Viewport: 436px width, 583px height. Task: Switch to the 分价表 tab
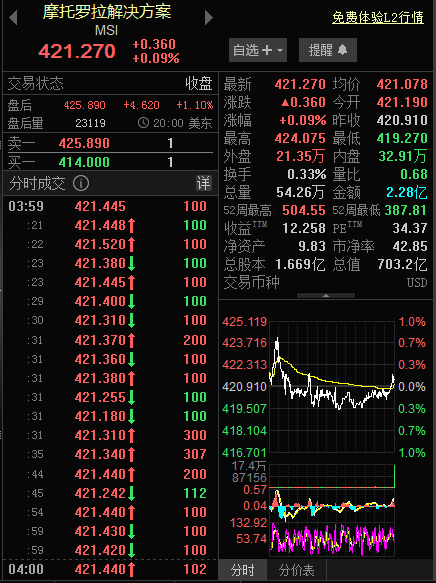(296, 570)
